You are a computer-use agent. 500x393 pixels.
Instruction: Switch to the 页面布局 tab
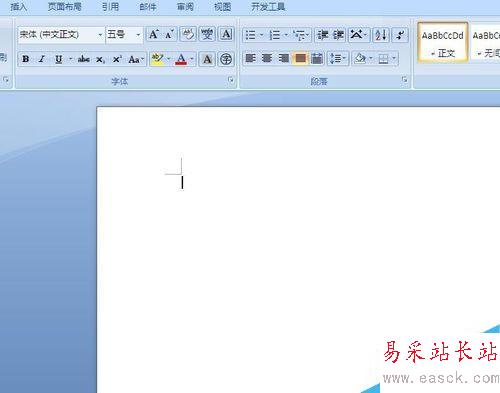[64, 7]
